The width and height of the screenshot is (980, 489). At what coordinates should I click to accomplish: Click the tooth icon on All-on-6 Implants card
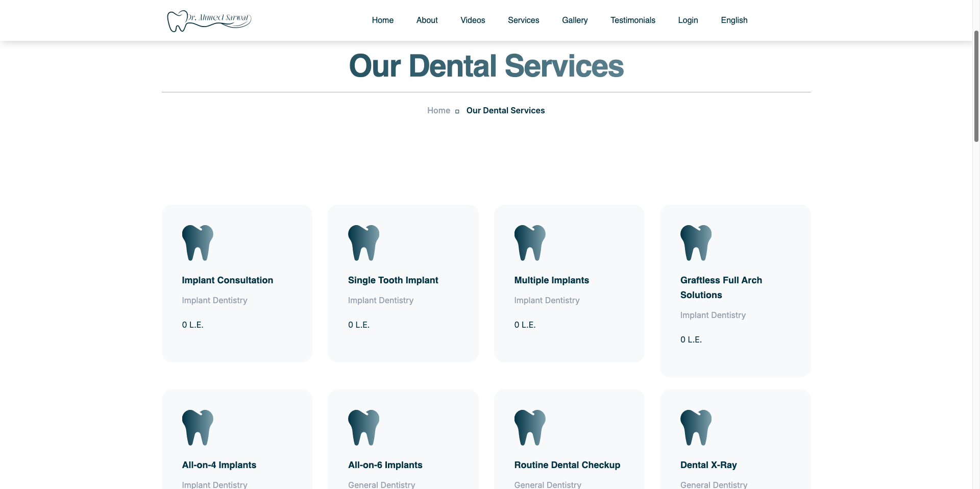pyautogui.click(x=363, y=428)
